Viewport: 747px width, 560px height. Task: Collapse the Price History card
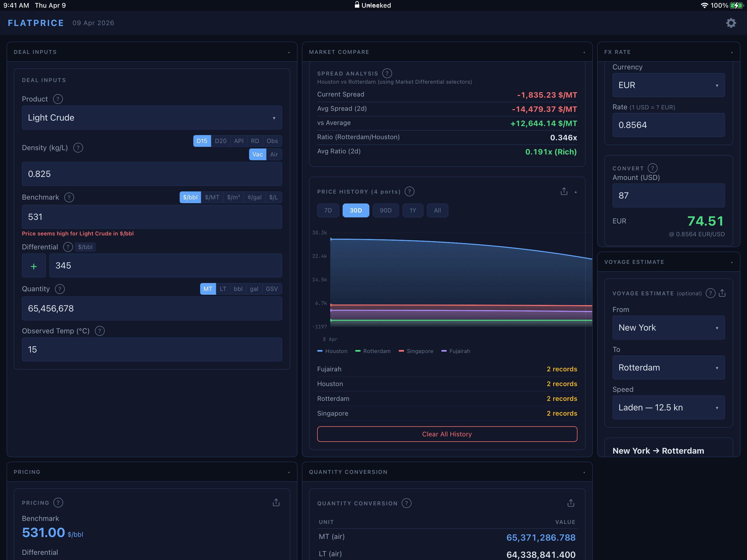(x=576, y=192)
